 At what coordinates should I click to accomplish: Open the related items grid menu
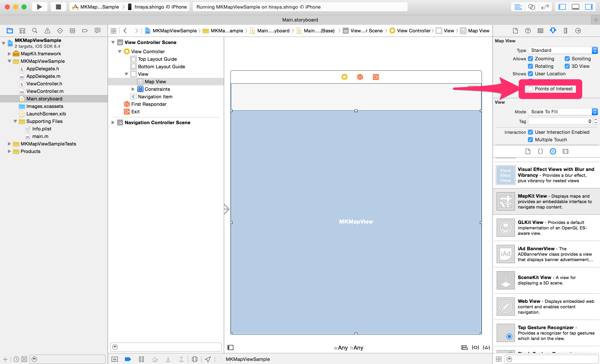point(113,31)
